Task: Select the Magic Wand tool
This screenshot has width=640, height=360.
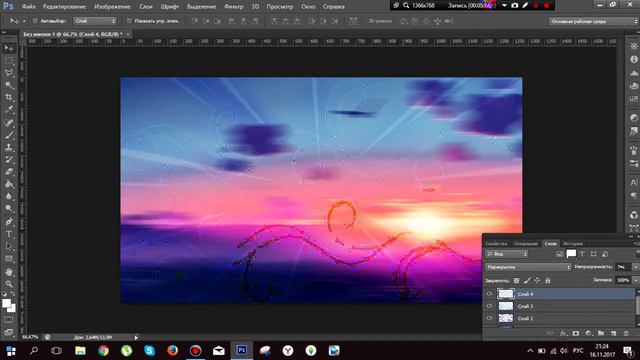Action: point(9,85)
